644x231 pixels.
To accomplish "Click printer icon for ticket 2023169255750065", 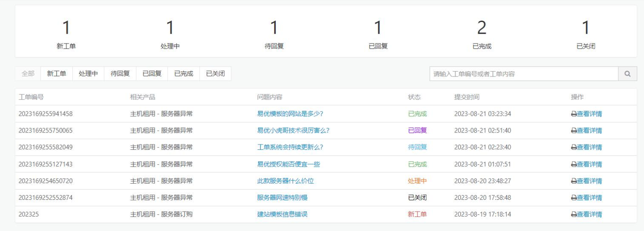I will pos(573,131).
